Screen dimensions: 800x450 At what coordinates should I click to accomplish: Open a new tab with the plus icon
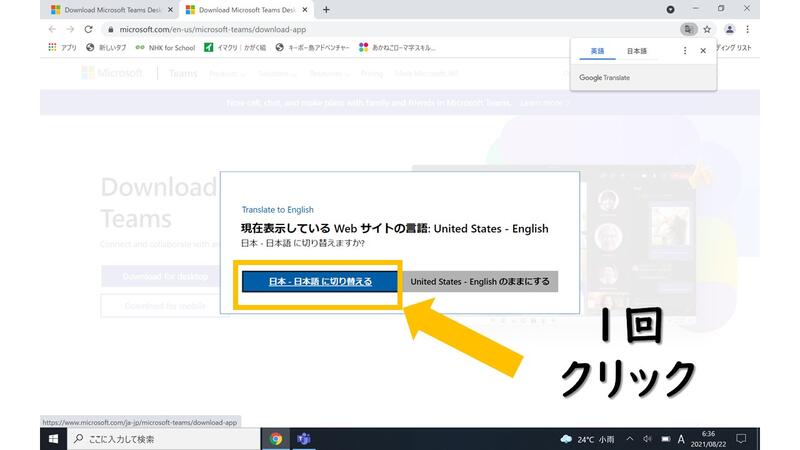pyautogui.click(x=326, y=9)
